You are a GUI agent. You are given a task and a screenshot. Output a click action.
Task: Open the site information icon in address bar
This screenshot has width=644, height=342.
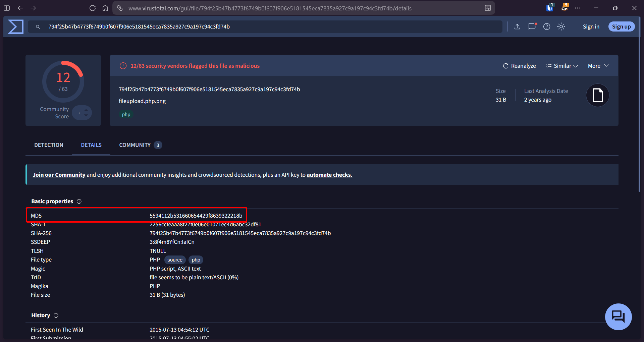(120, 8)
